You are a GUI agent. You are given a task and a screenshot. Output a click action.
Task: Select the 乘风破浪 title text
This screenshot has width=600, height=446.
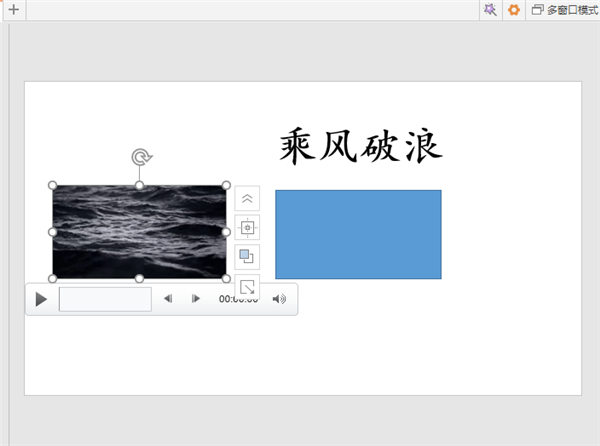(361, 146)
